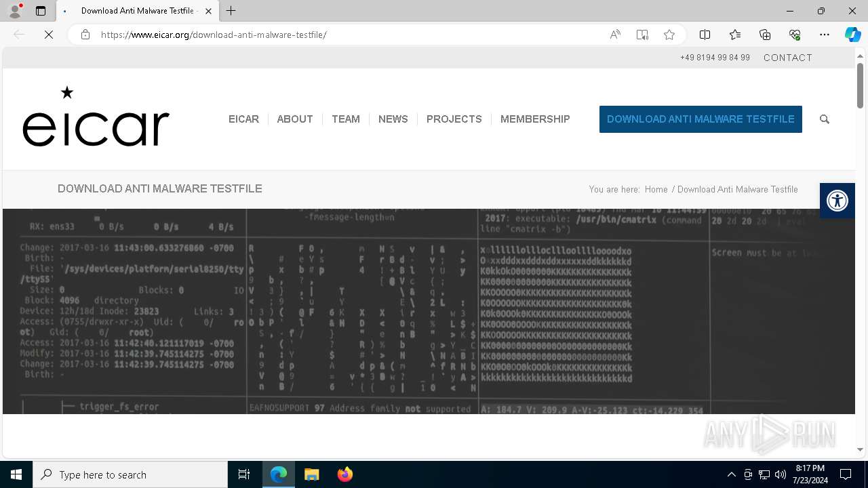
Task: Close the Download Anti Malware Testfile tab
Action: (x=208, y=11)
